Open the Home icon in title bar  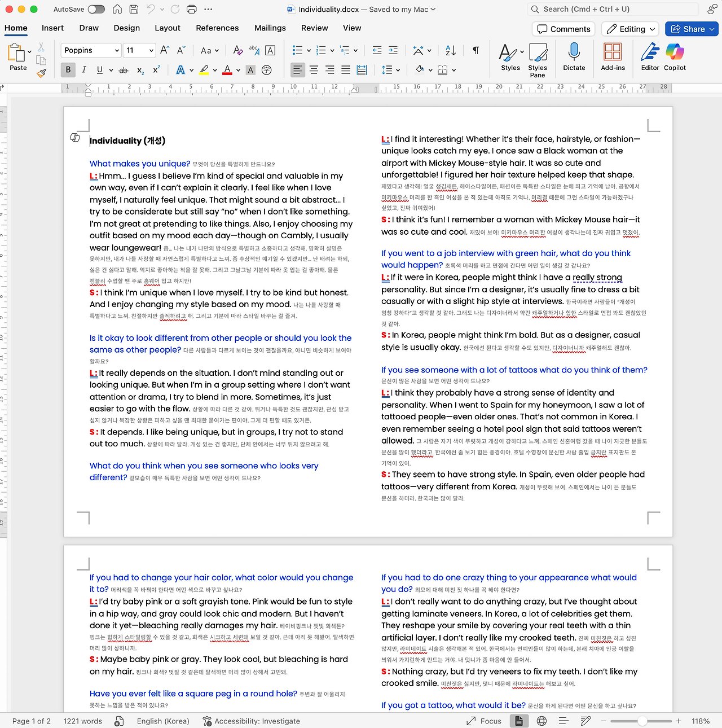click(x=117, y=9)
